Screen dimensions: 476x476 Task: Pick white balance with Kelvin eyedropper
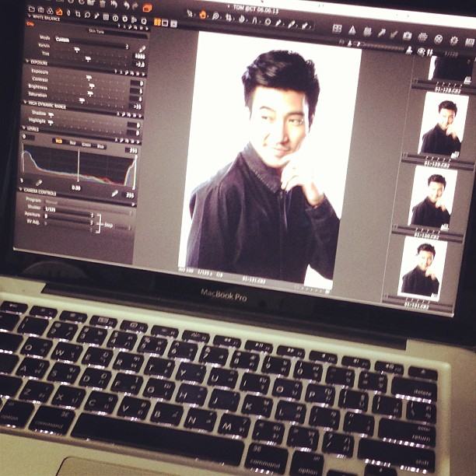(142, 49)
